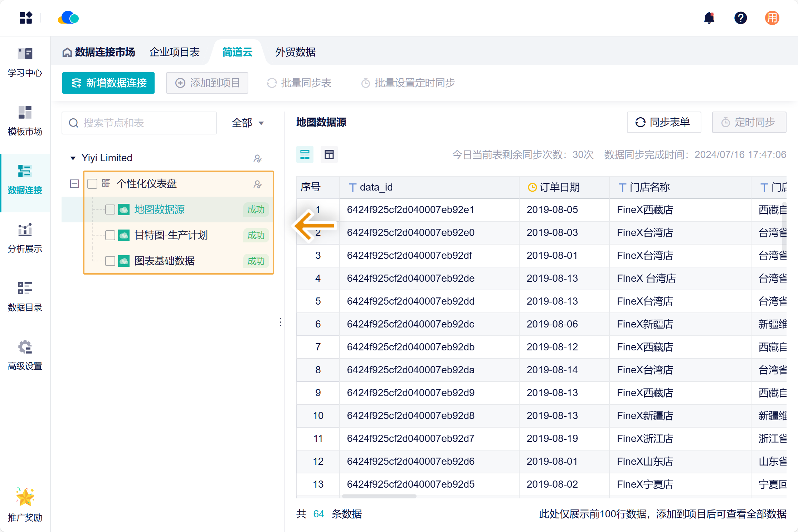Collapse 个性化仪表盘 with the minus box

point(74,184)
